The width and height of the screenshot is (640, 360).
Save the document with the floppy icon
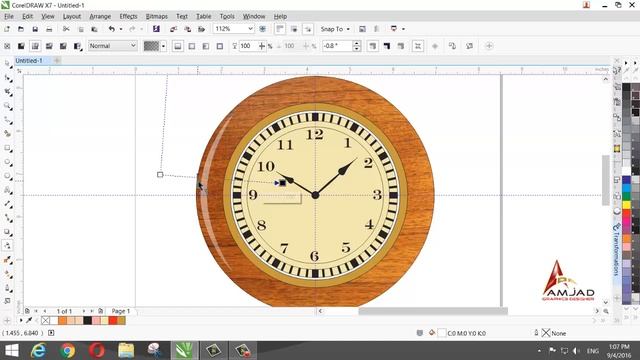pos(35,29)
